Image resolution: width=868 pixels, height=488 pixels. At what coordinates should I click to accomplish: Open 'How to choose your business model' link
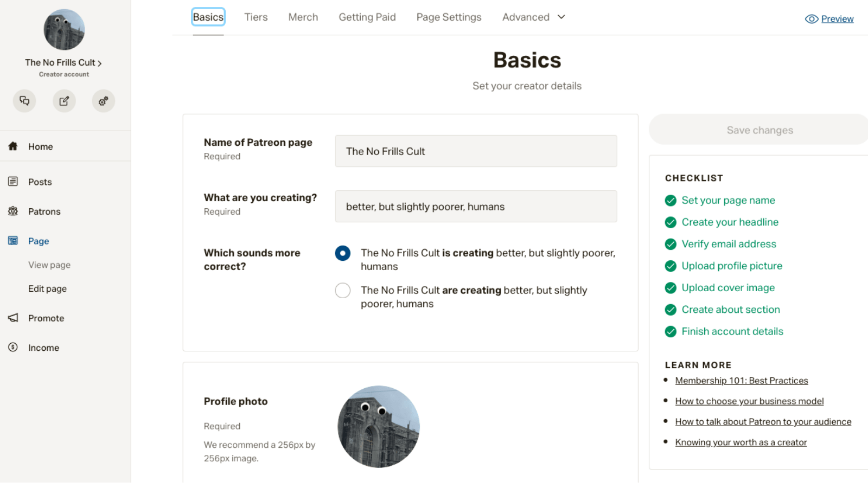click(749, 401)
